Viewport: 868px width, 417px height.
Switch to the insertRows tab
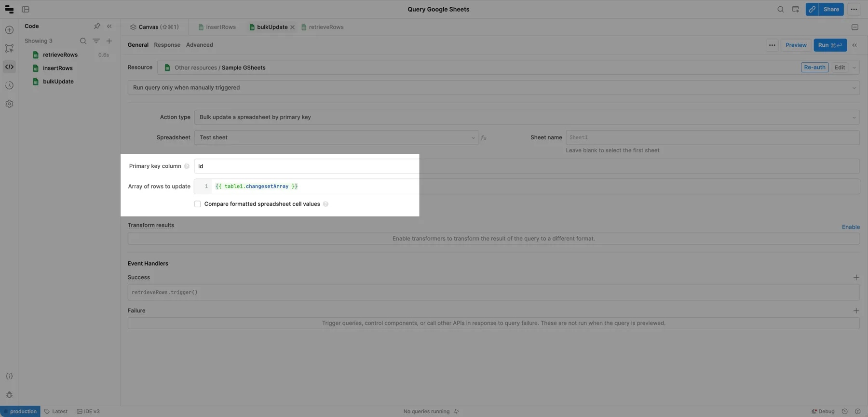click(217, 27)
